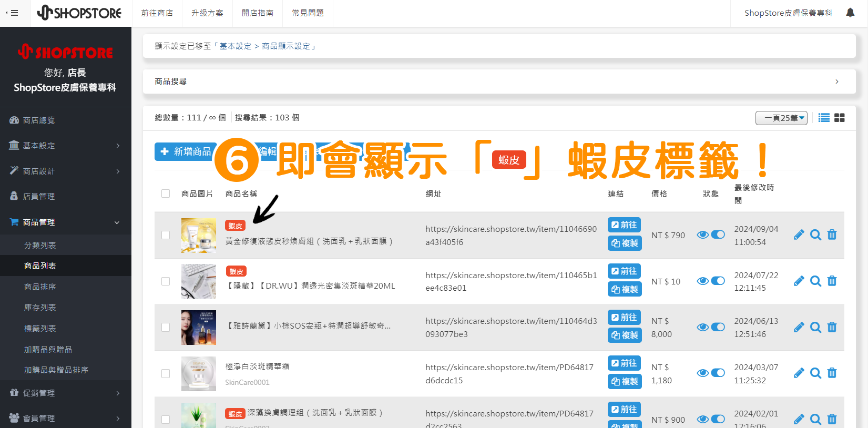Open 常見問題 in top navigation
868x428 pixels.
pos(308,13)
